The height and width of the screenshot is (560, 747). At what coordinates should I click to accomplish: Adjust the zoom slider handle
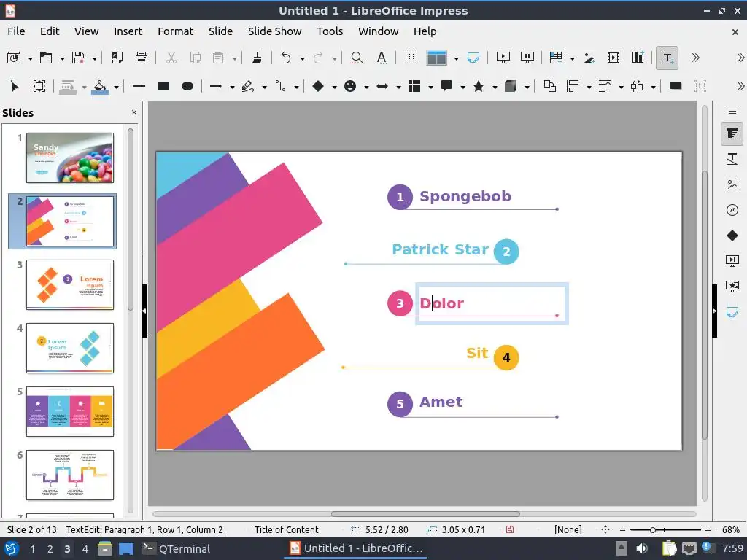653,530
